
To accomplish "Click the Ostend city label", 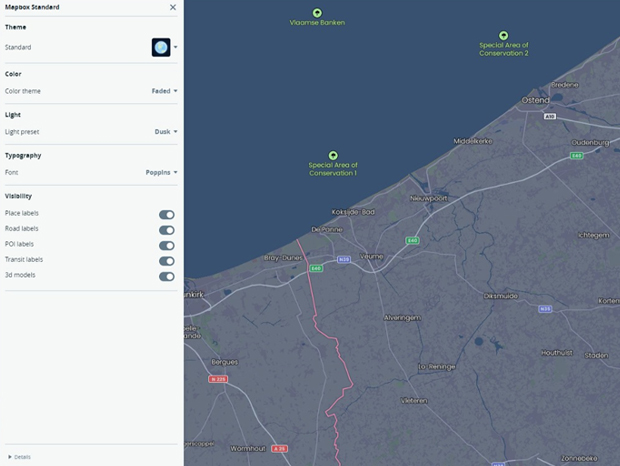I will (x=535, y=100).
